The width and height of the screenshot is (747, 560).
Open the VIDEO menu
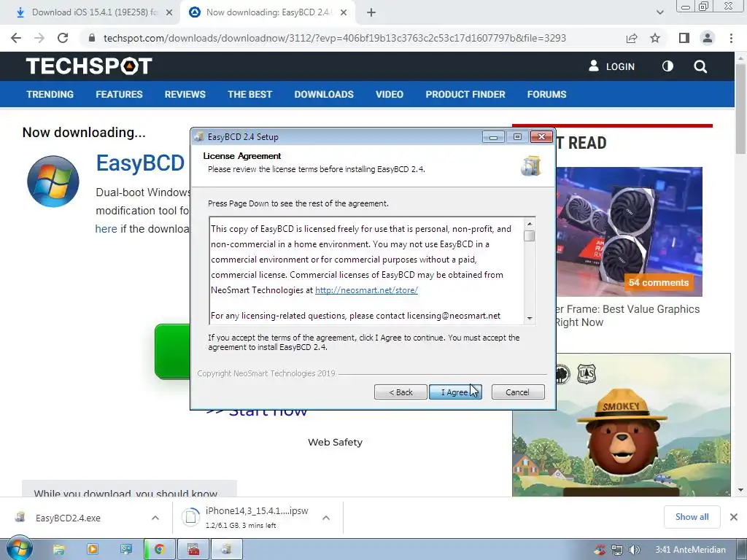(390, 94)
